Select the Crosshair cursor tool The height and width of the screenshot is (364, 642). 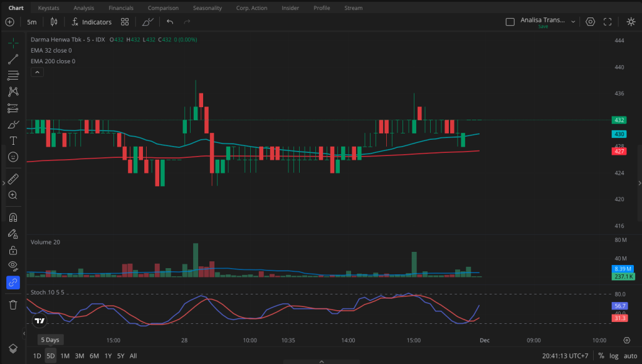coord(13,43)
